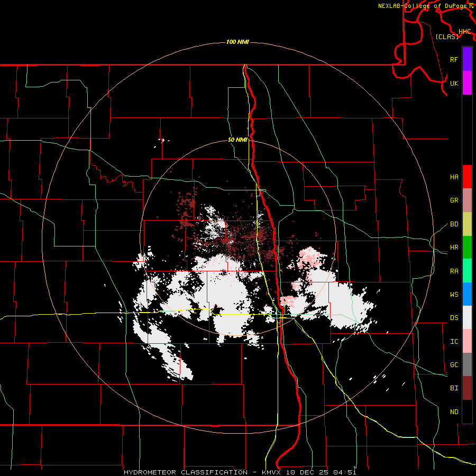Click the 04:51 timestamp
Image resolution: width=476 pixels, height=476 pixels.
click(x=344, y=472)
